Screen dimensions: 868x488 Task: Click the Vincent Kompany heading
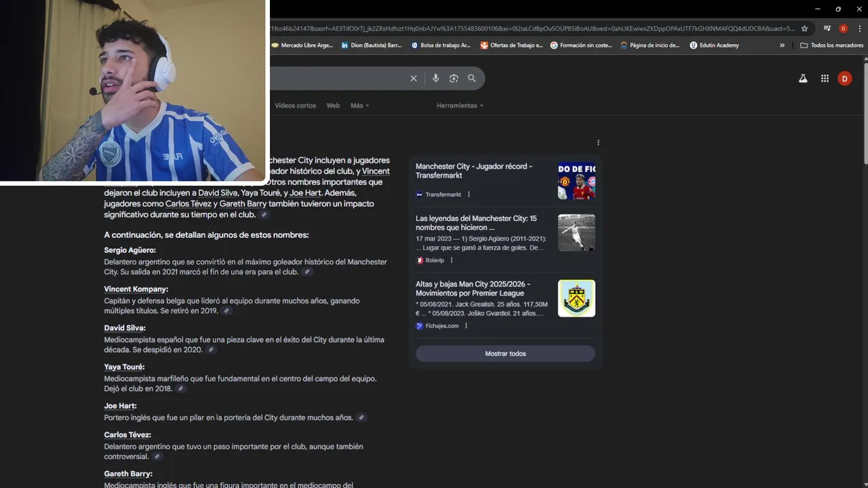(x=136, y=289)
